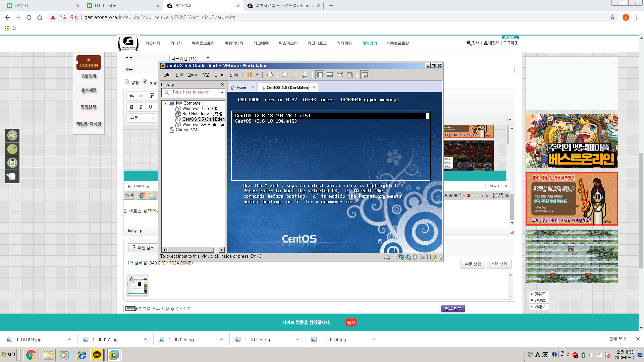Apply underline formatting in the editor
Viewport: 644px width, 362px height.
click(150, 107)
